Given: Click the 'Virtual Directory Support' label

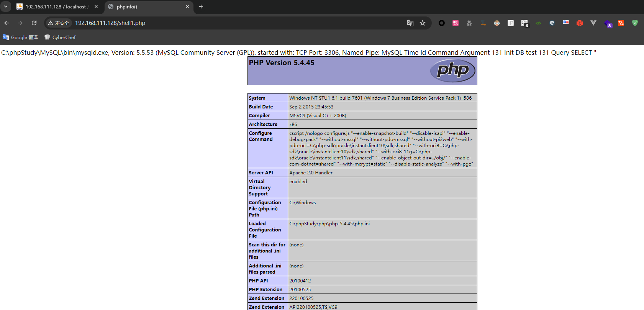Looking at the screenshot, I should tap(260, 188).
